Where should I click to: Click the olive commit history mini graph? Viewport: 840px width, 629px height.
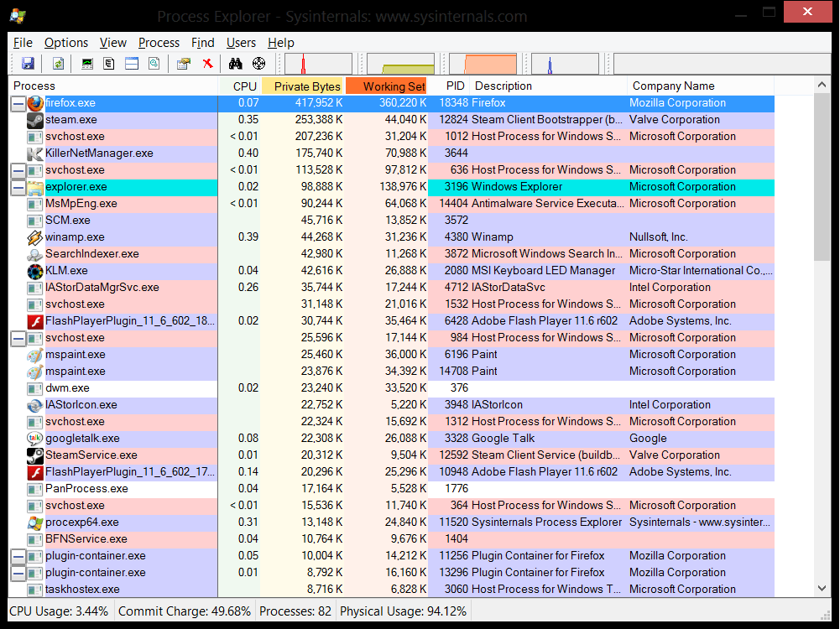(x=401, y=64)
